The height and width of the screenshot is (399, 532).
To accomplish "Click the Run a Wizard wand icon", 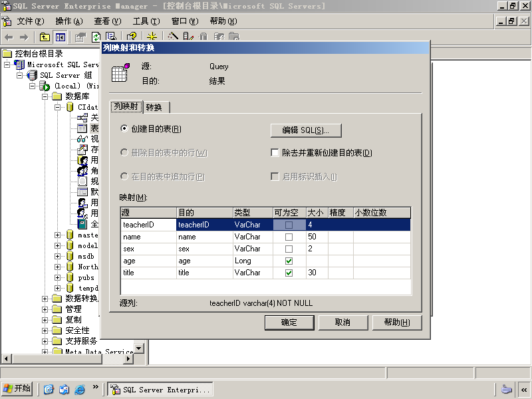I will tap(173, 37).
